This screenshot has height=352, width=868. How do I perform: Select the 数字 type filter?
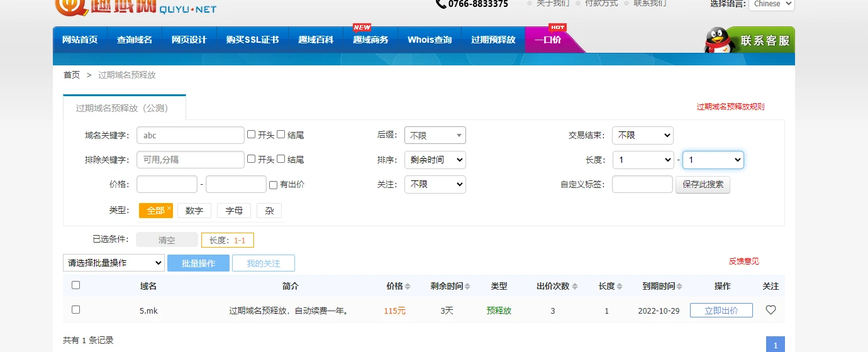(194, 211)
